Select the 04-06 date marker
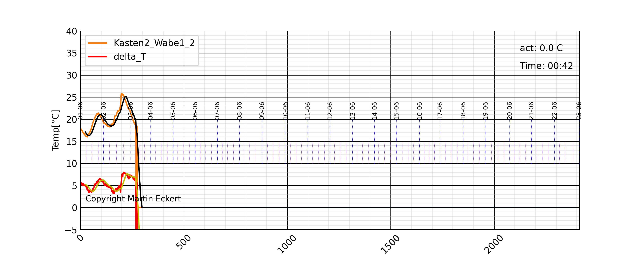Viewport: 644px width, 258px height. [x=150, y=110]
